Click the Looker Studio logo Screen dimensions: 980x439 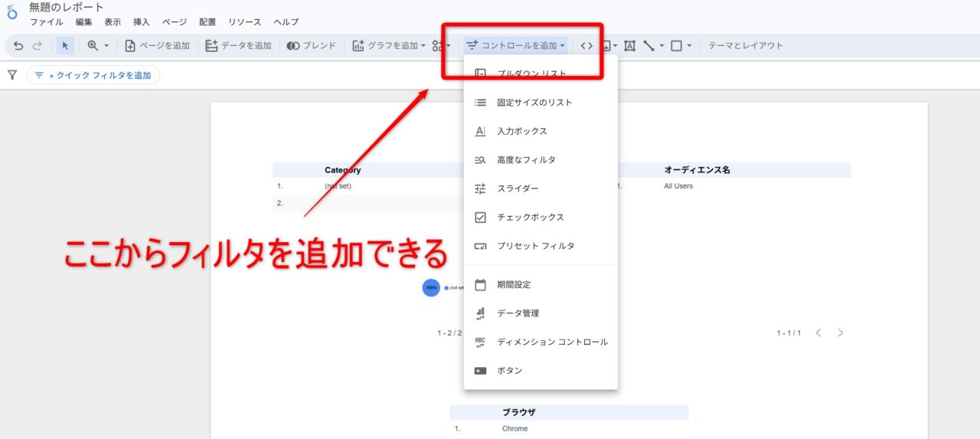click(11, 13)
